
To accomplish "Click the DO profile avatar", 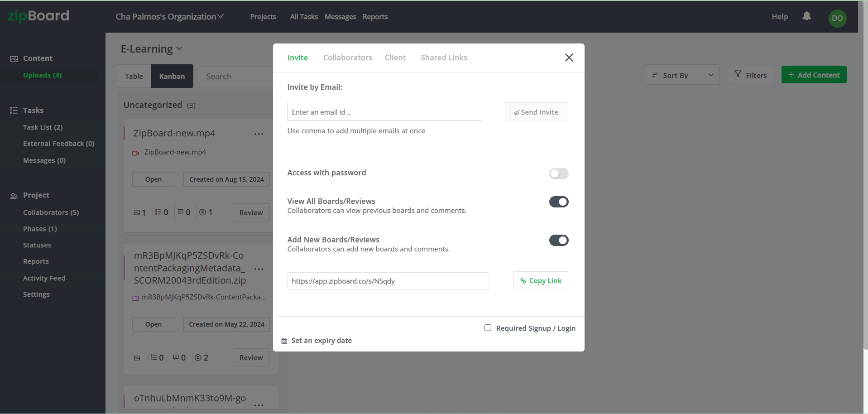I will (x=837, y=18).
